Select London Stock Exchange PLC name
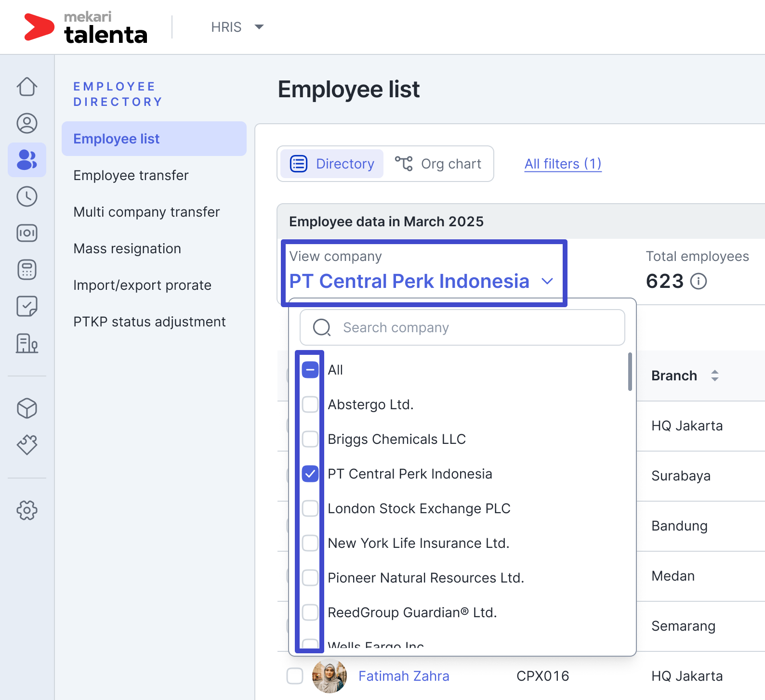765x700 pixels. click(x=419, y=508)
